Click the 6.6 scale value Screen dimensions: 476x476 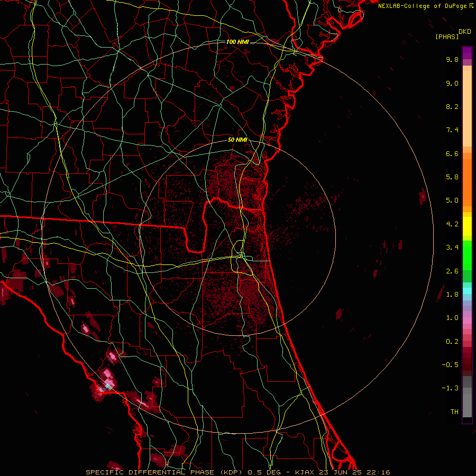coord(452,154)
